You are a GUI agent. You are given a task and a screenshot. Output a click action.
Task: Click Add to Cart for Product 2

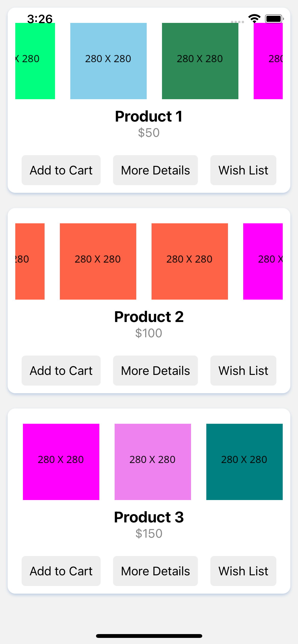[x=61, y=370]
